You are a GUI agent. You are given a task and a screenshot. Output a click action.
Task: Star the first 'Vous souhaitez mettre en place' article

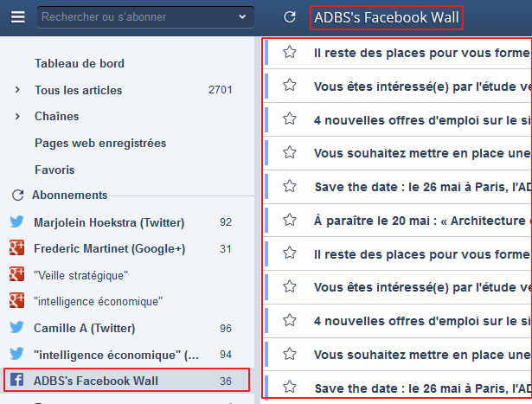click(x=290, y=152)
